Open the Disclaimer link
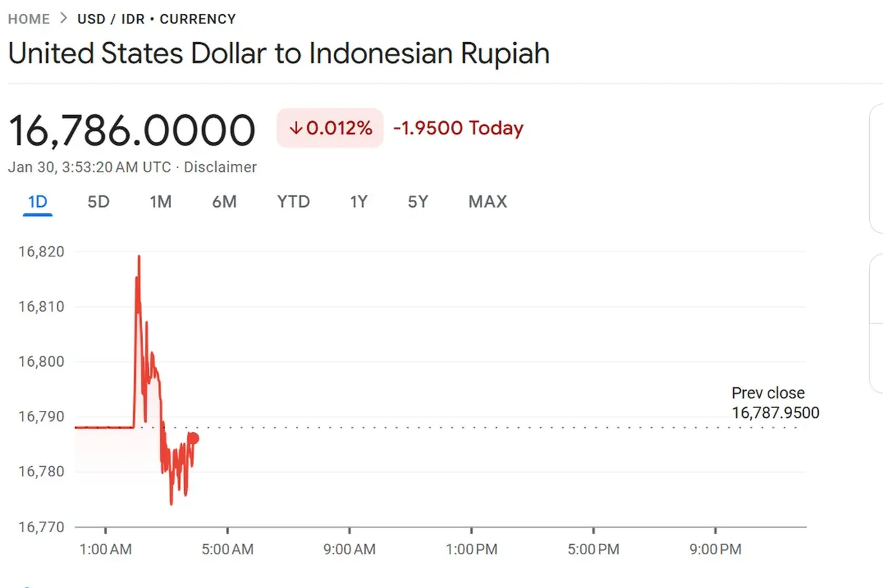The width and height of the screenshot is (883, 588). pyautogui.click(x=220, y=168)
